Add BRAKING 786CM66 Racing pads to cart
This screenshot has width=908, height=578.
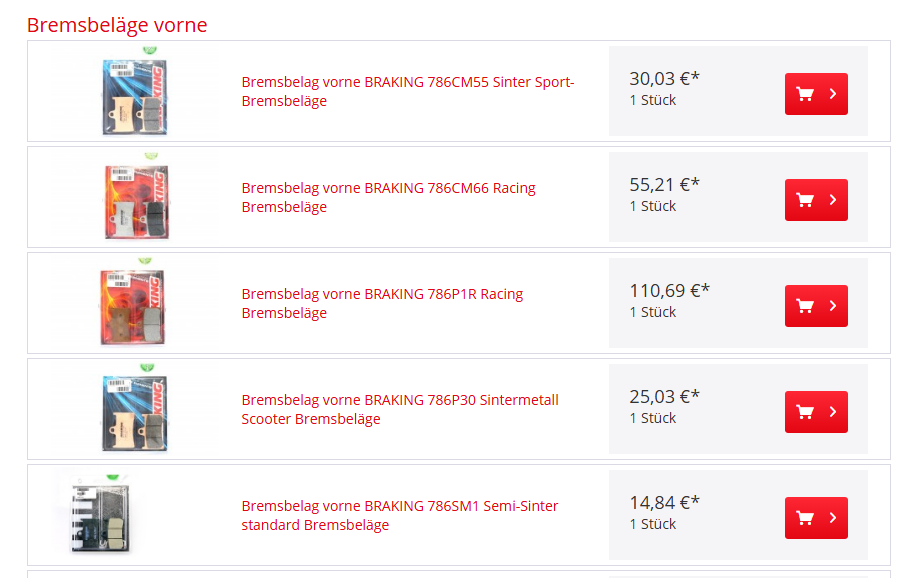pos(815,200)
